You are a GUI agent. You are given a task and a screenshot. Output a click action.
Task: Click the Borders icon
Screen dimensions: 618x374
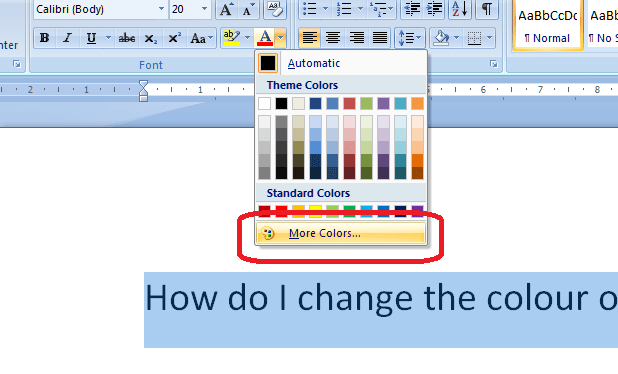point(474,38)
